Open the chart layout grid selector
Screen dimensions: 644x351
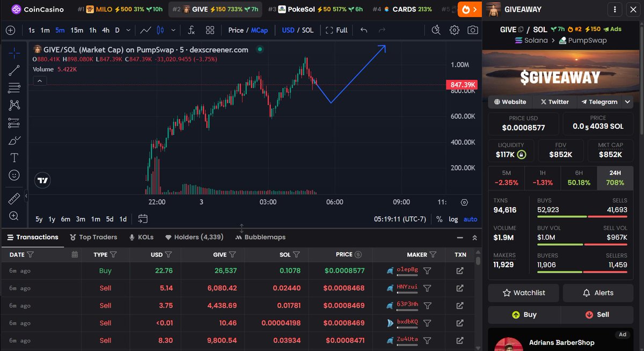pyautogui.click(x=210, y=30)
